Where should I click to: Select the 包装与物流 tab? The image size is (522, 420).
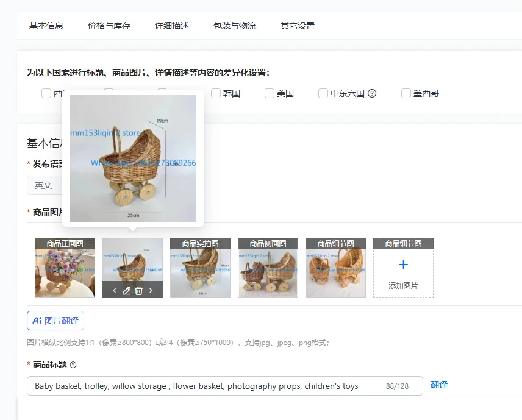tap(235, 26)
